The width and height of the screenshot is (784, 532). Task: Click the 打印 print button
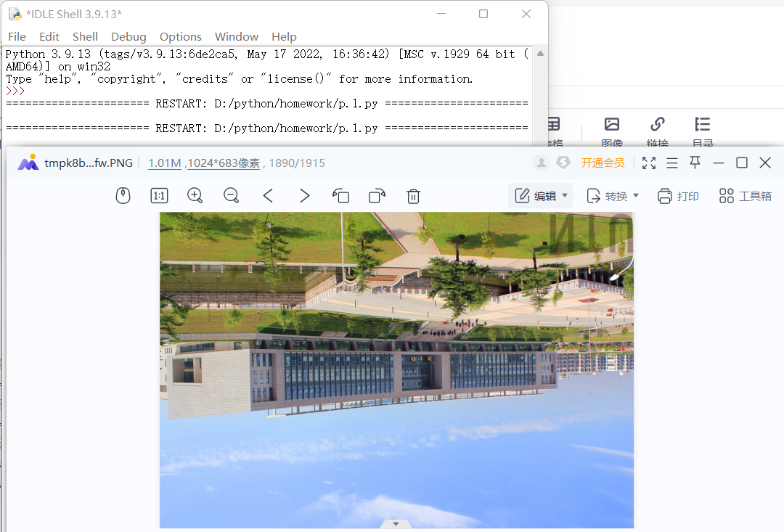click(x=678, y=196)
